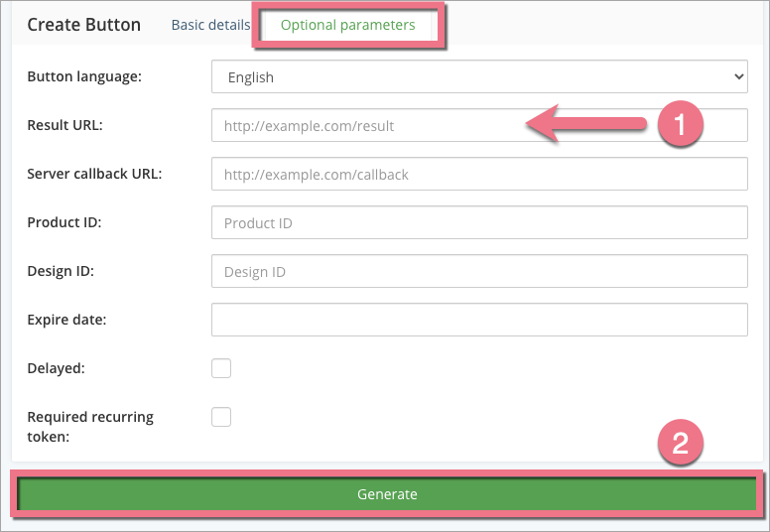This screenshot has width=770, height=532.
Task: Open the Button language dropdown
Action: [x=479, y=76]
